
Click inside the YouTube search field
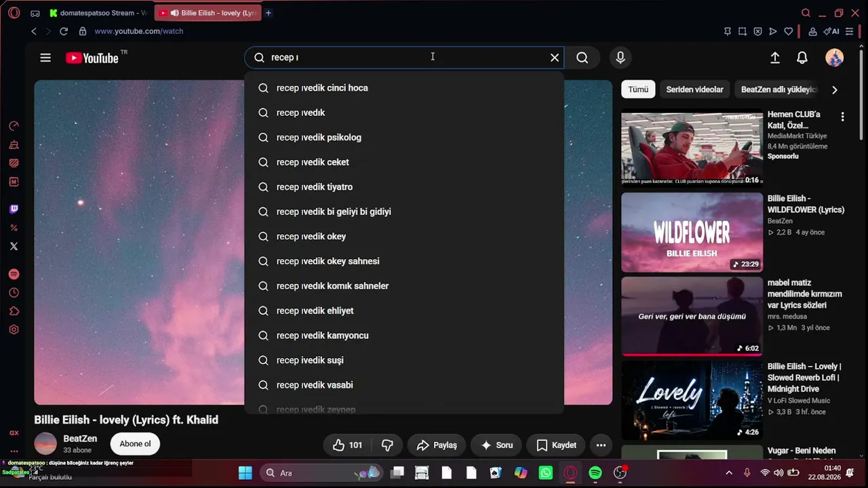403,58
